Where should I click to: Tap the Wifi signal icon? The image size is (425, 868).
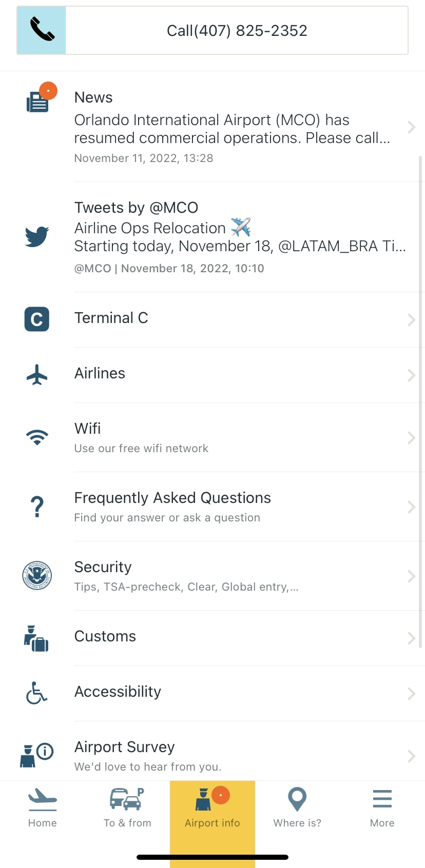37,437
